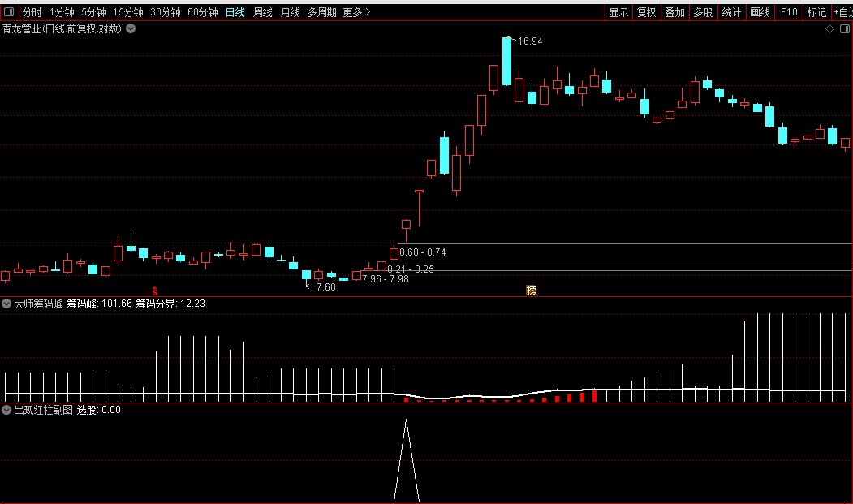Click the 7.96 - 7.98 gap label
Image resolution: width=853 pixels, height=504 pixels.
coord(386,279)
